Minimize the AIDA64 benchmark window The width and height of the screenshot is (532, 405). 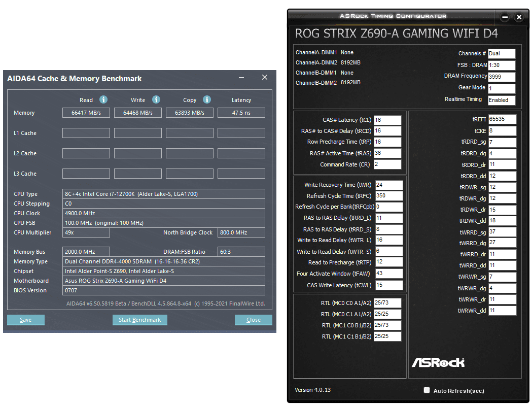click(x=241, y=78)
